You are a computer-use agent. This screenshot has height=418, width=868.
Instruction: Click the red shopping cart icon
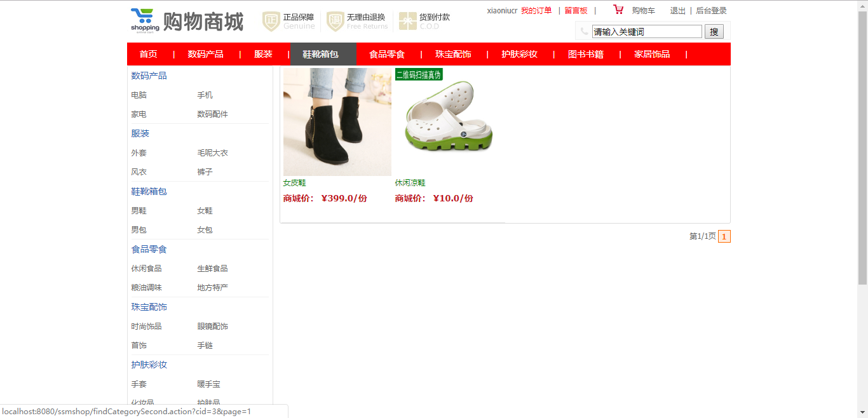click(618, 10)
